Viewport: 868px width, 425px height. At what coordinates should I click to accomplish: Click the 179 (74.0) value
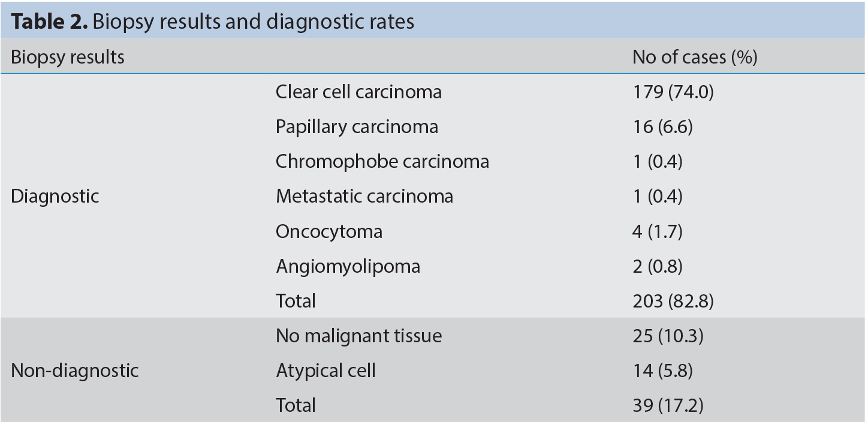coord(673,92)
